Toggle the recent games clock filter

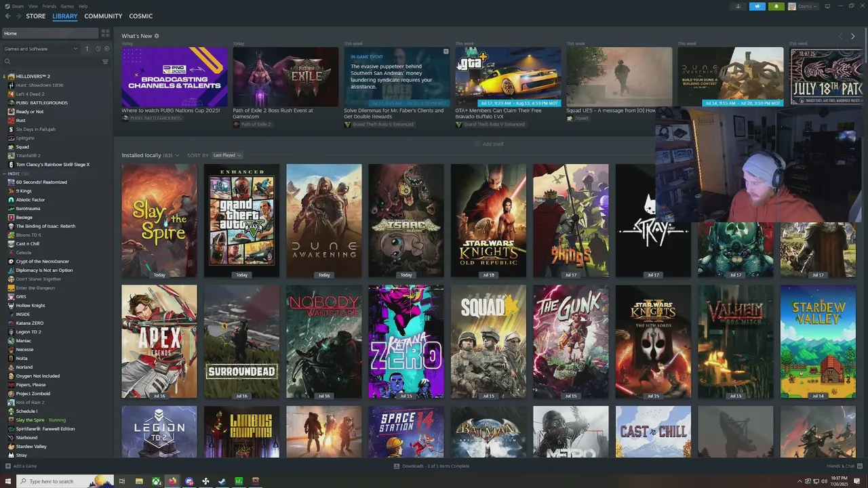coord(98,49)
